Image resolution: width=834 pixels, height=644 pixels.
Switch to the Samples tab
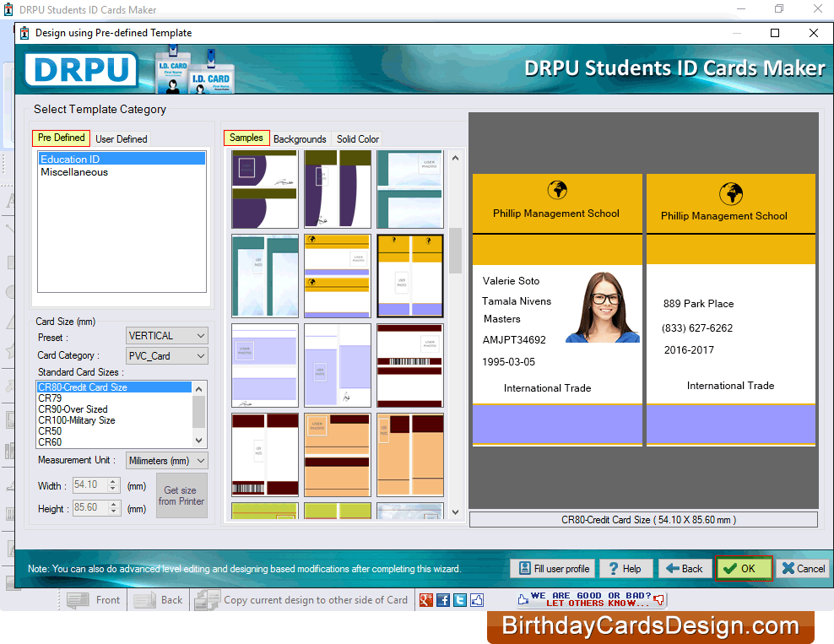point(246,138)
